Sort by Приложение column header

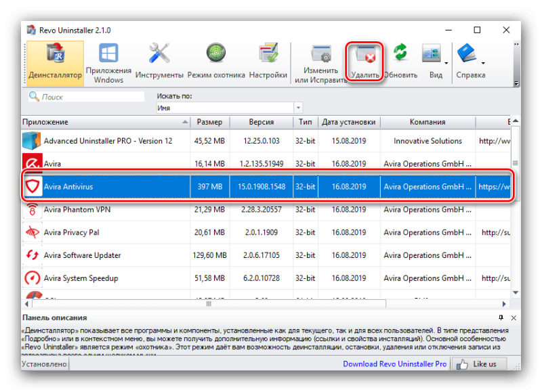tap(106, 122)
